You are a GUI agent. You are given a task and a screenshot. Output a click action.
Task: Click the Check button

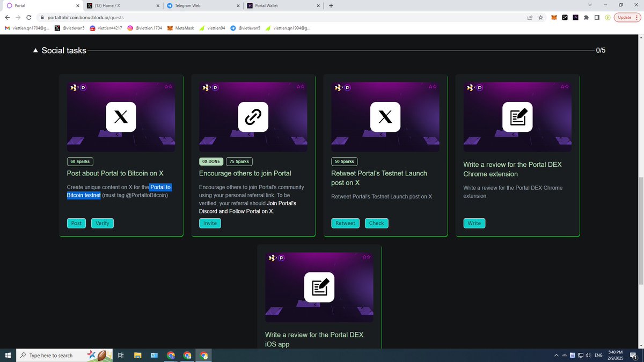tap(376, 223)
